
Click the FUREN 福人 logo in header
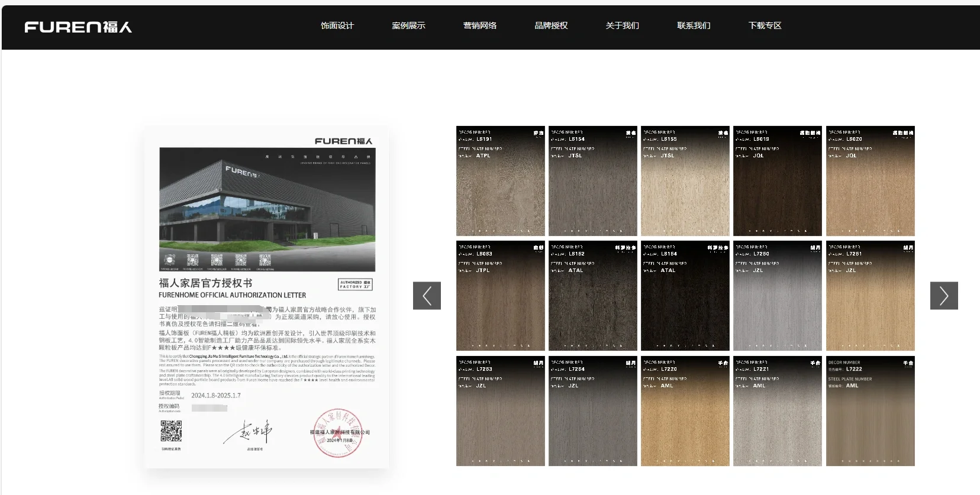pos(78,27)
